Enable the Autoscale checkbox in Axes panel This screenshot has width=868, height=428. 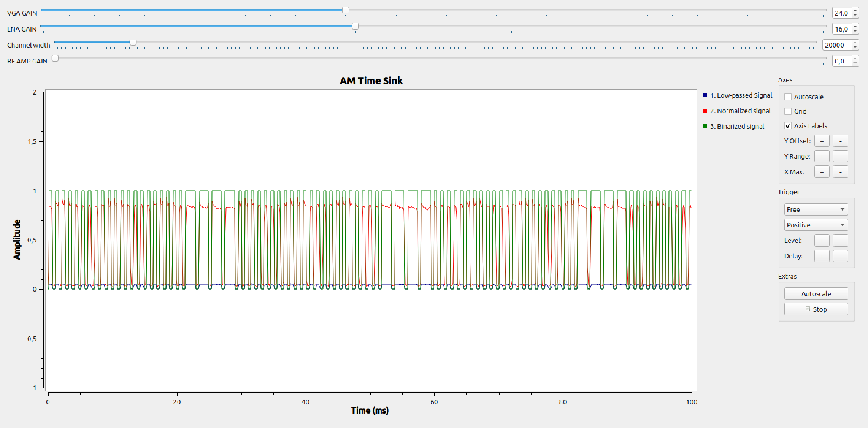789,96
